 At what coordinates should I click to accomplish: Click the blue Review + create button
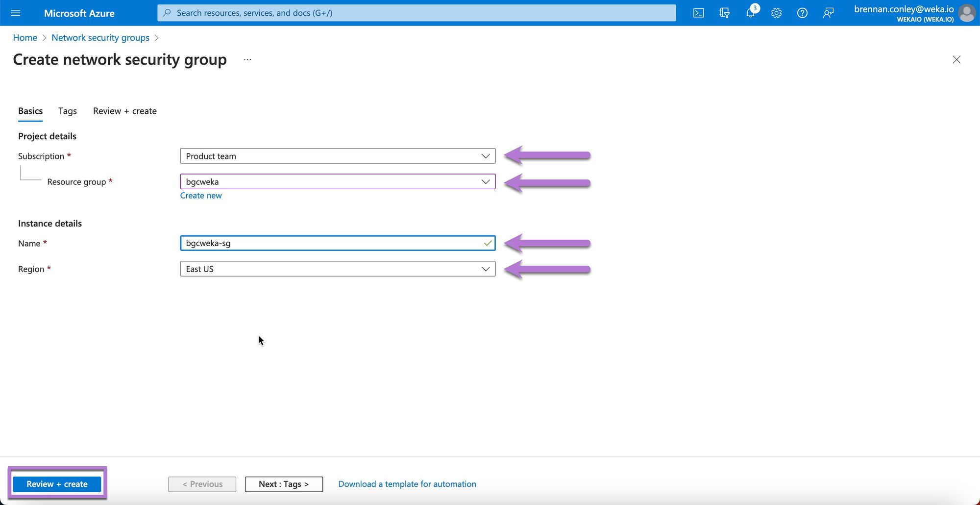tap(57, 484)
